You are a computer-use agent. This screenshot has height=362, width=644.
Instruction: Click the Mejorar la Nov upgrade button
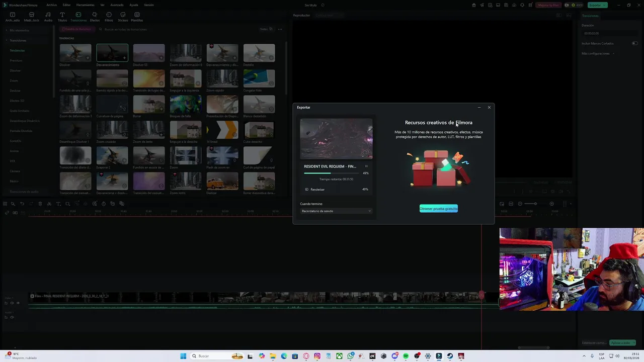click(548, 5)
